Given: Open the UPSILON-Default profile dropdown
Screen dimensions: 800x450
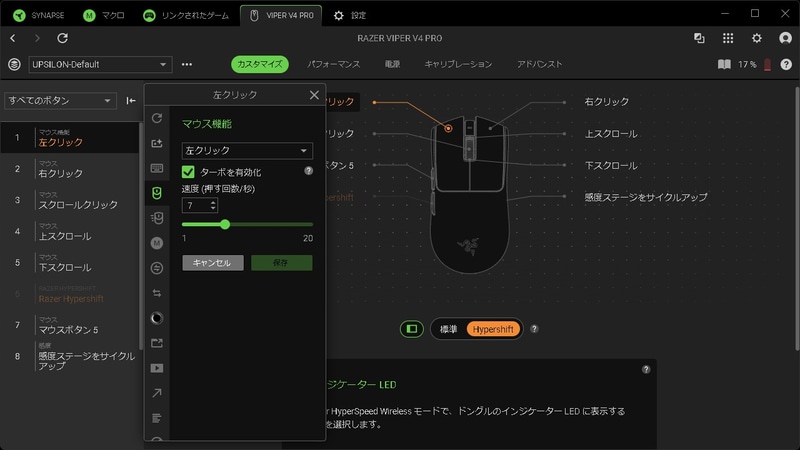Looking at the screenshot, I should (101, 64).
